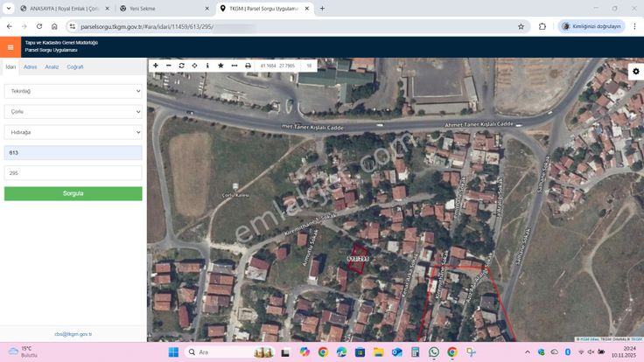Click the zoom in plus icon

[156, 66]
